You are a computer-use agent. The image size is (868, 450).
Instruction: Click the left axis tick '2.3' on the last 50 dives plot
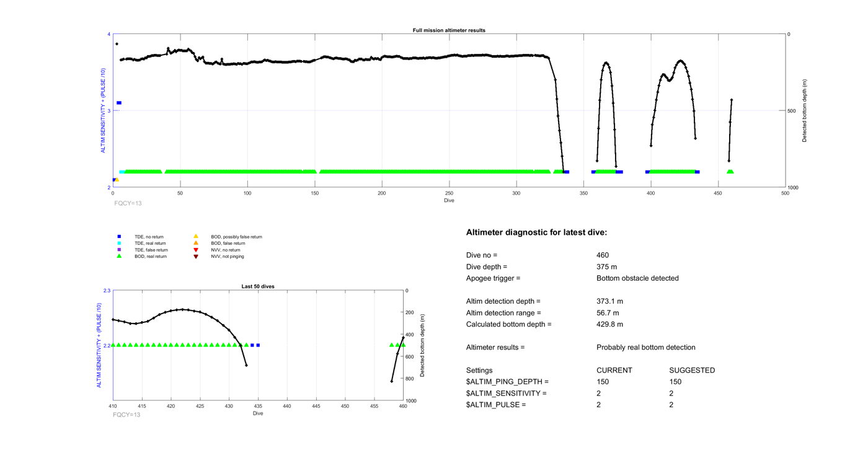pyautogui.click(x=107, y=291)
